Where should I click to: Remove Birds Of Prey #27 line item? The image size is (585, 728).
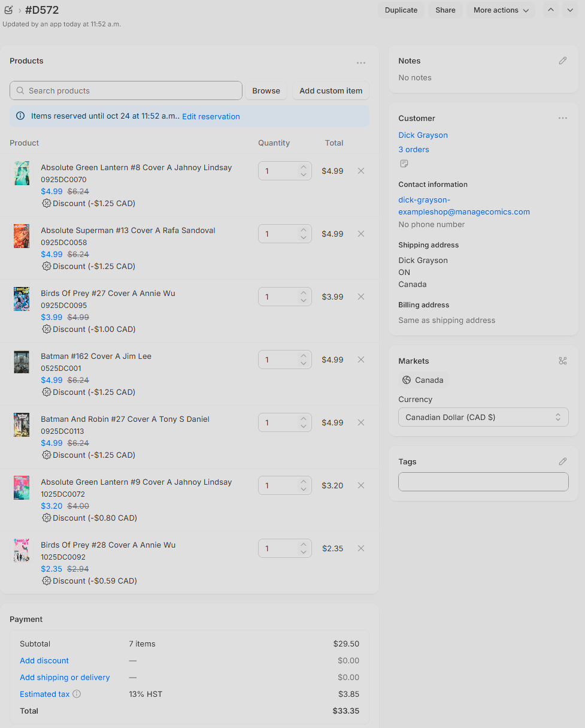tap(361, 297)
